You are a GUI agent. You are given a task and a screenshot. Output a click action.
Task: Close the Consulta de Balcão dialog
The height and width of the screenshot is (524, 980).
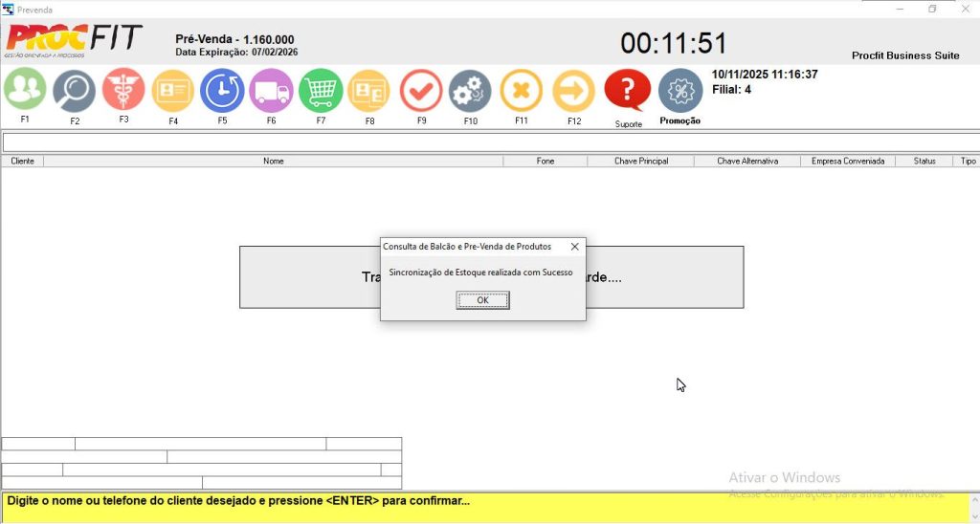(x=574, y=247)
